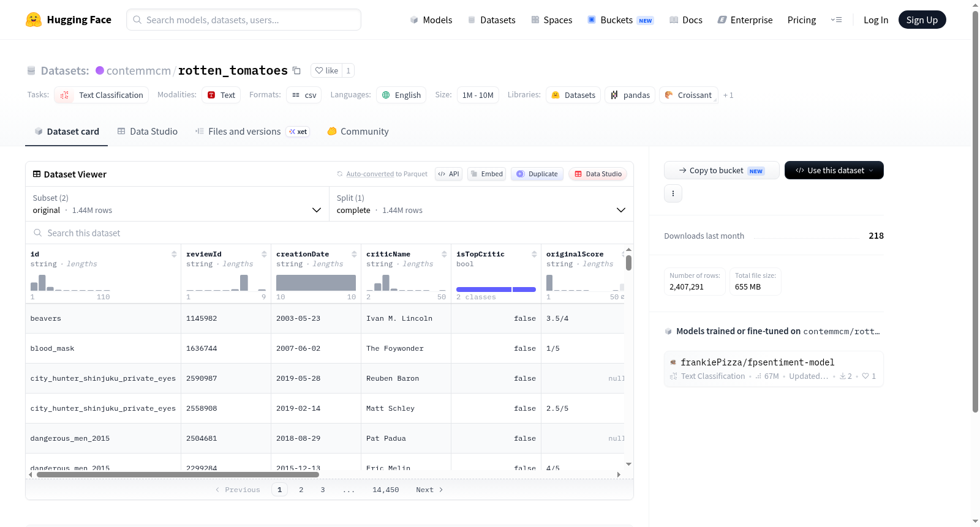Click the Embed button
980x527 pixels.
coord(487,174)
